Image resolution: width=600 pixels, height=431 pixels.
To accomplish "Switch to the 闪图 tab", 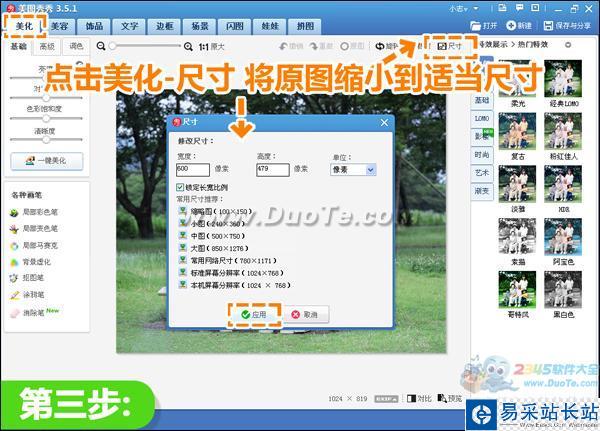I will (x=235, y=26).
